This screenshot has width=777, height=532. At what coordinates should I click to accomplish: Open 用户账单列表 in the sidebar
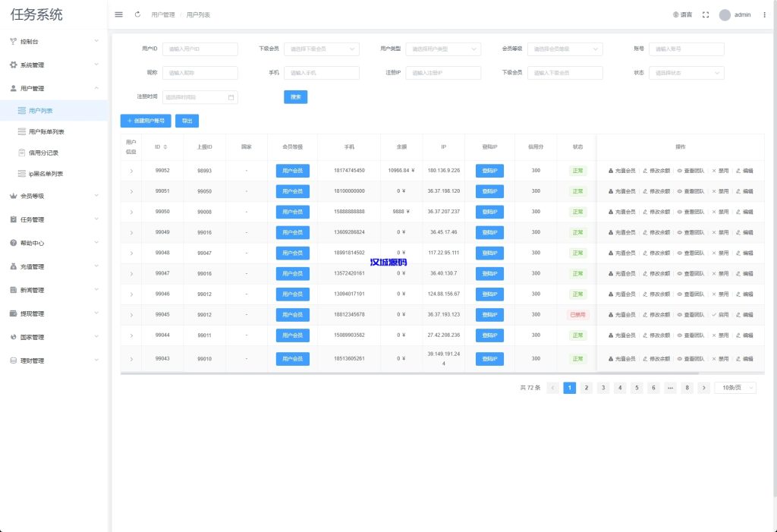(46, 131)
